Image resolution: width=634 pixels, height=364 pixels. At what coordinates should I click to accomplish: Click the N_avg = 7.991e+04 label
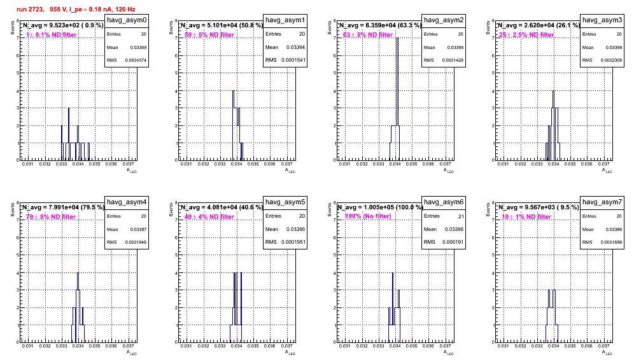click(63, 207)
